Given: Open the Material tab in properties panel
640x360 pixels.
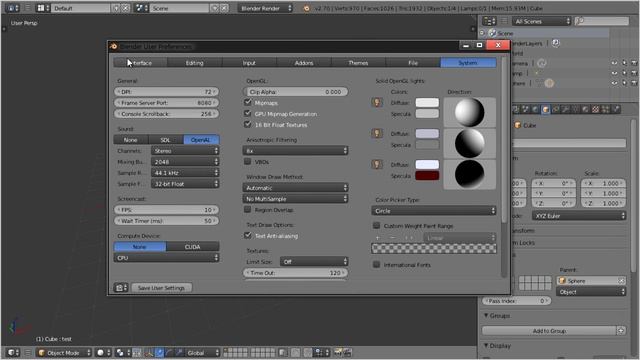Looking at the screenshot, I should point(585,109).
